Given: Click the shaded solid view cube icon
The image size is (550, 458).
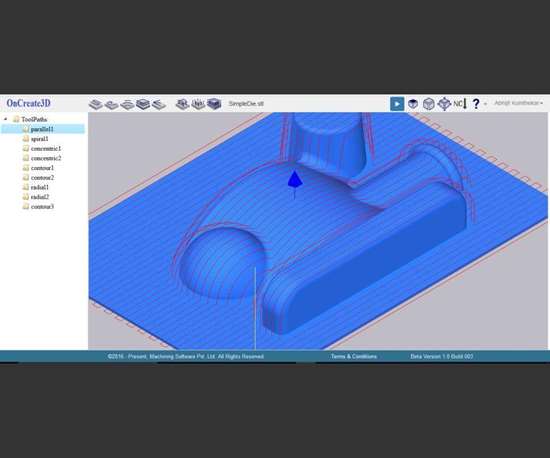Looking at the screenshot, I should [x=413, y=104].
